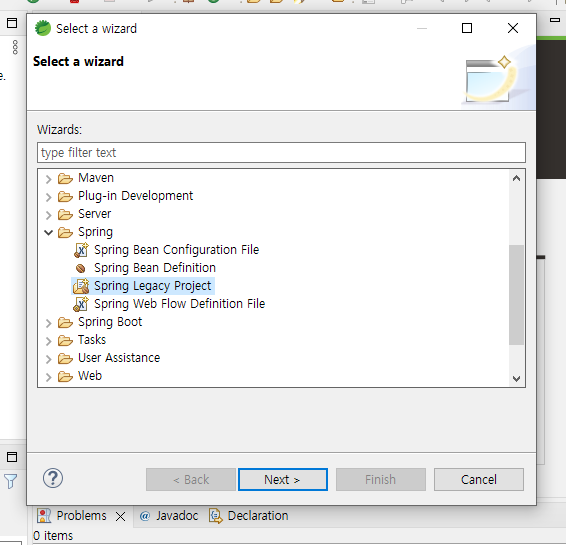566x545 pixels.
Task: Select the Server category label
Action: click(x=95, y=214)
